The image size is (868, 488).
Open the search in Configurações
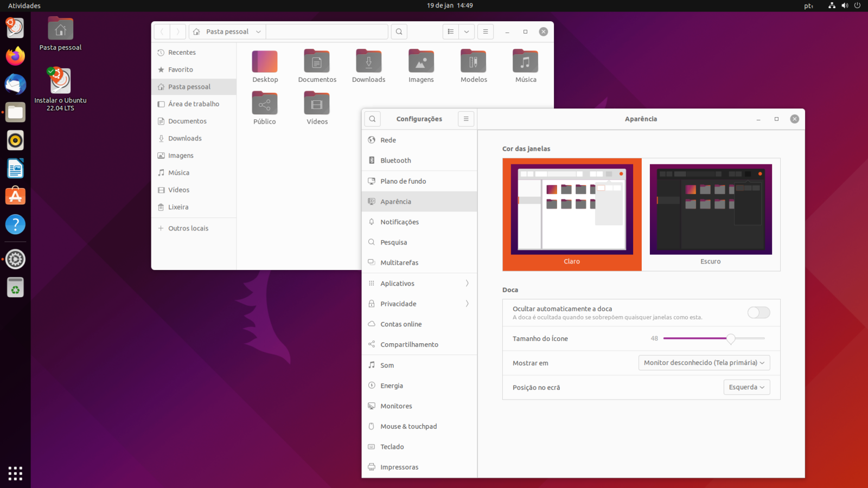(372, 118)
